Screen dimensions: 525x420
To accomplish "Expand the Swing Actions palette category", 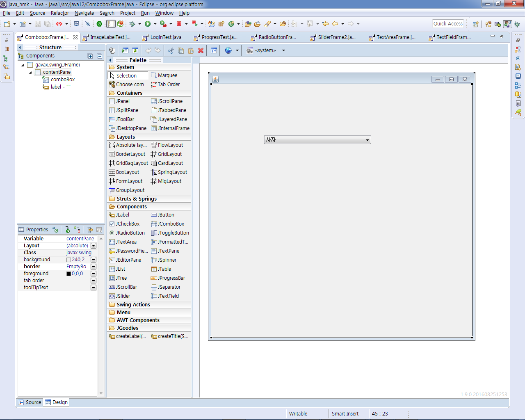I will click(x=149, y=305).
